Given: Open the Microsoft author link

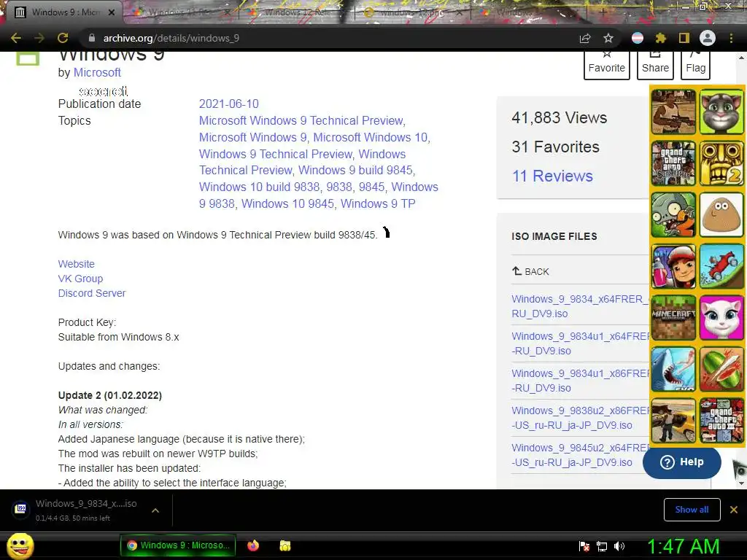Looking at the screenshot, I should tap(97, 72).
